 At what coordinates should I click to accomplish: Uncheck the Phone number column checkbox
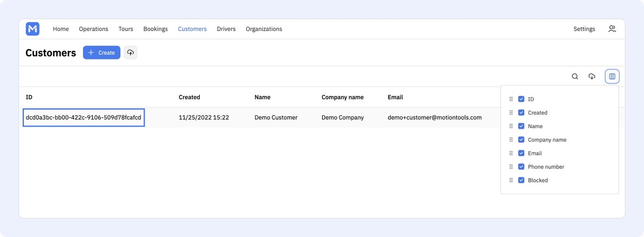pos(521,166)
